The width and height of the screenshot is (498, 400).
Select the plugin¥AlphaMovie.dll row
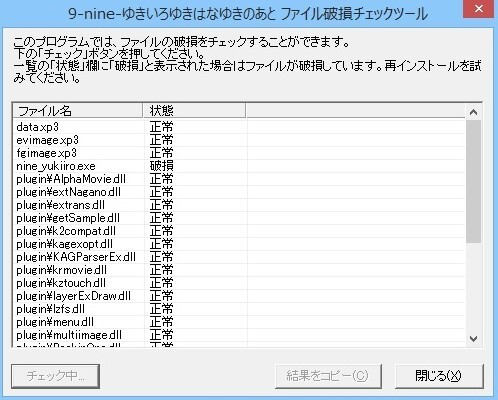pyautogui.click(x=239, y=179)
